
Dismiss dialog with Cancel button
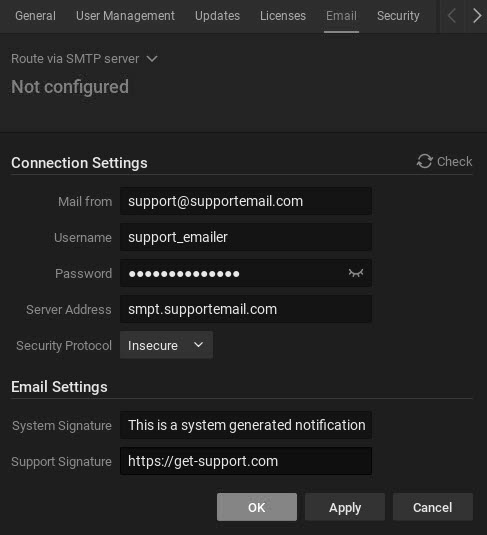(x=433, y=507)
